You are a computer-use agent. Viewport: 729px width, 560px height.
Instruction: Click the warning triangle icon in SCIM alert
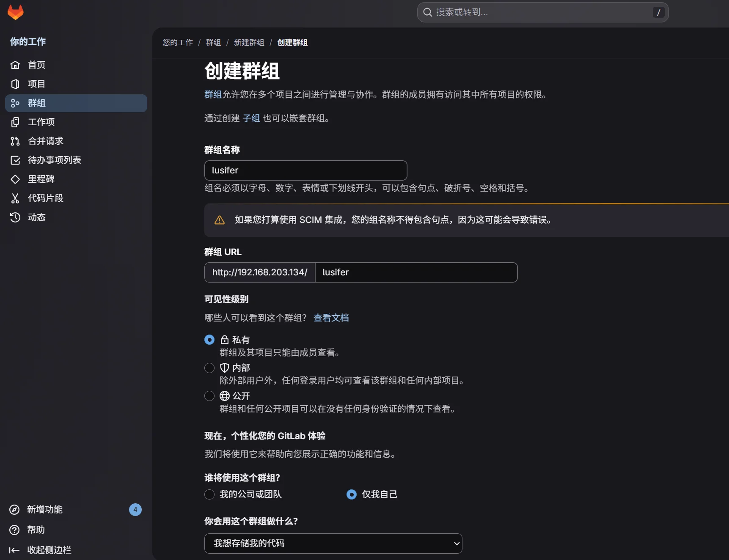point(220,220)
